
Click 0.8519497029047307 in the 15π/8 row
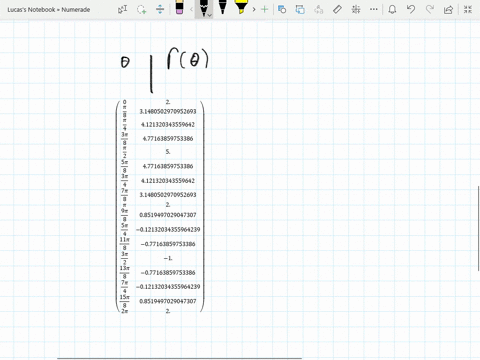168,301
